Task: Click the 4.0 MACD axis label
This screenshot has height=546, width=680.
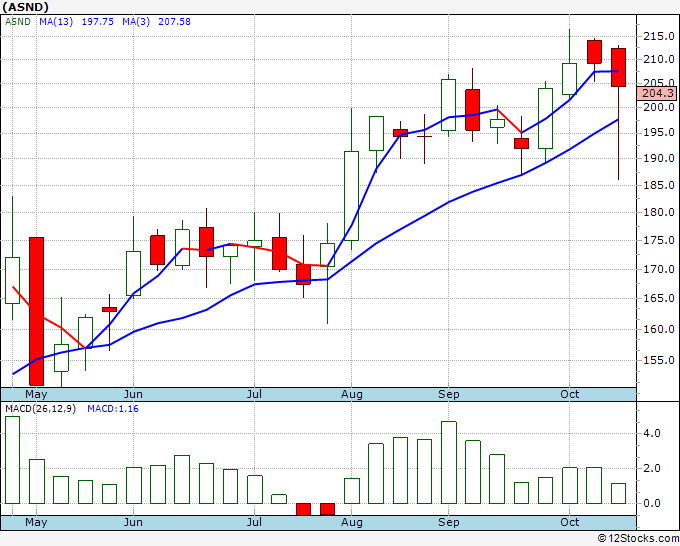Action: (652, 433)
